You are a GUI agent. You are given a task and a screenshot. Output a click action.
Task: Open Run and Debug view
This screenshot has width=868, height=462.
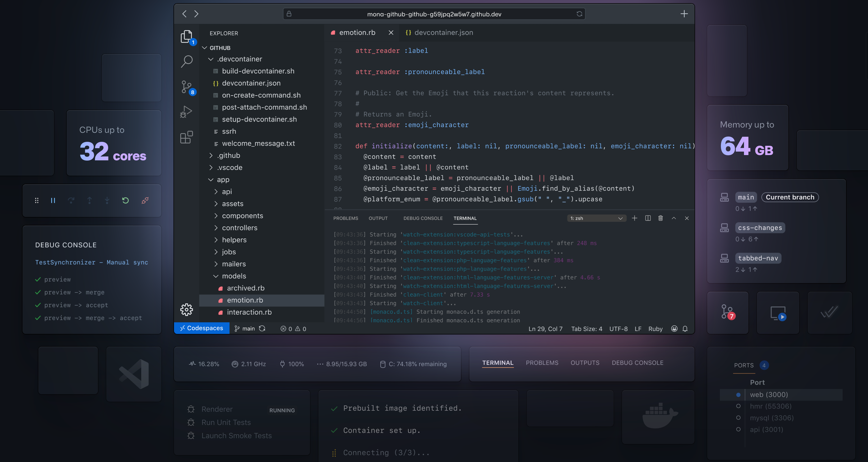[186, 112]
